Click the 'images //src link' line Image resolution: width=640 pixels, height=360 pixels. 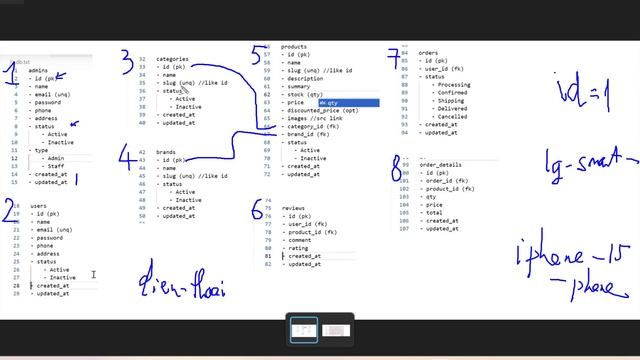click(x=315, y=118)
